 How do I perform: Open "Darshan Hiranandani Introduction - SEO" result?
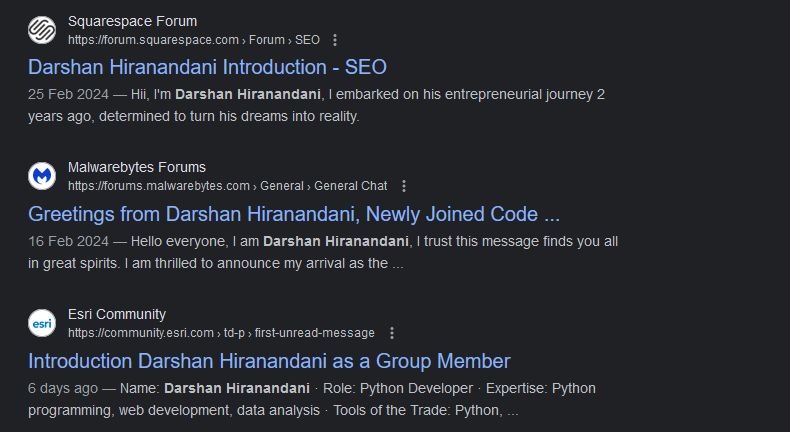coord(207,67)
